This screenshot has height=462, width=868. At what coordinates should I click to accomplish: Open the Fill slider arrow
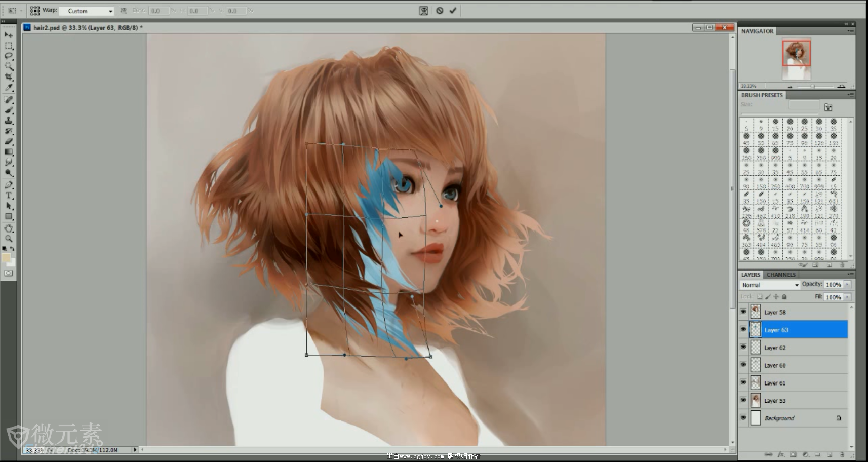[x=847, y=297]
